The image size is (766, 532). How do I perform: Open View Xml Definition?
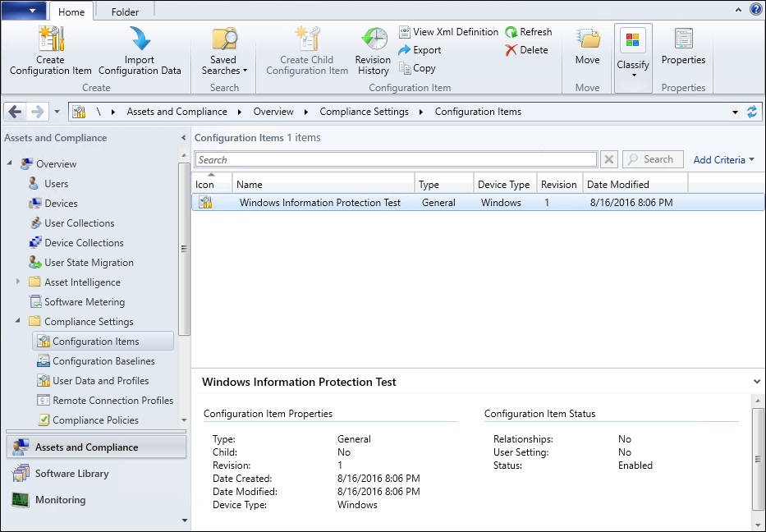pyautogui.click(x=448, y=31)
